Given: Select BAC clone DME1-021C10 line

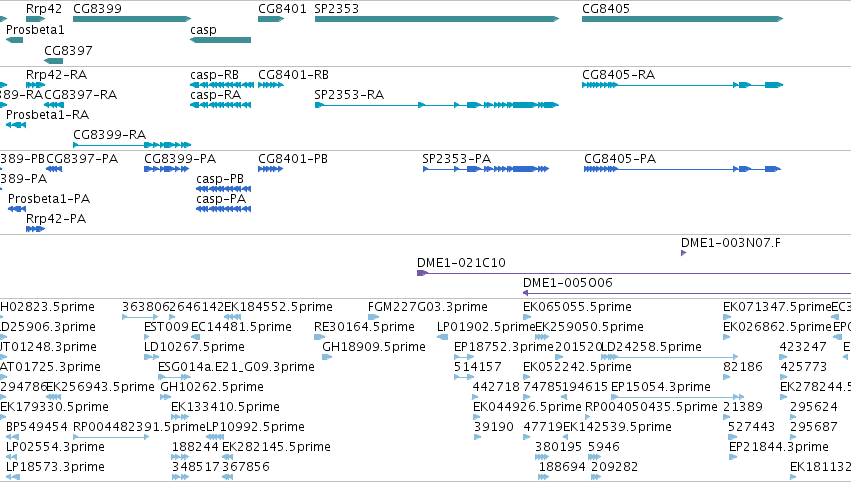Looking at the screenshot, I should (x=634, y=273).
